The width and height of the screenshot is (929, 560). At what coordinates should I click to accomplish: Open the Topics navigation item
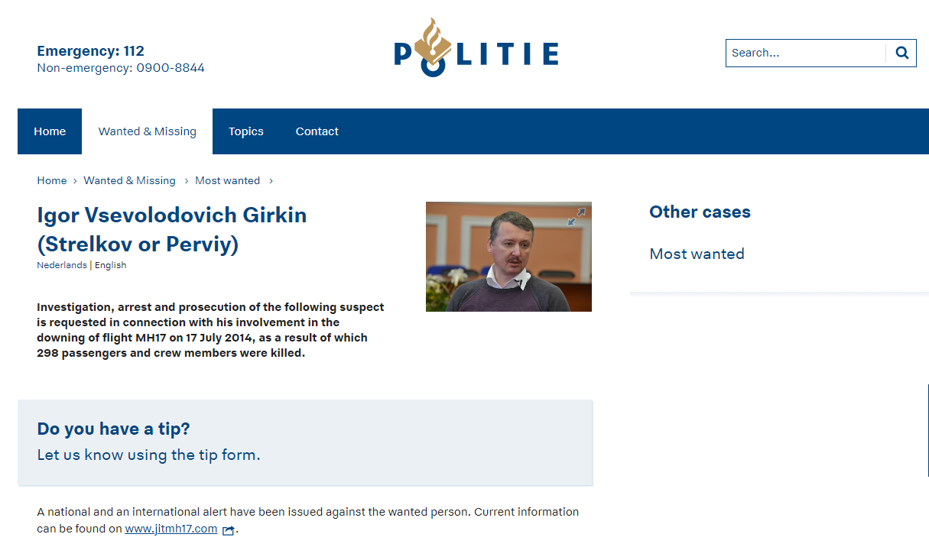tap(246, 131)
